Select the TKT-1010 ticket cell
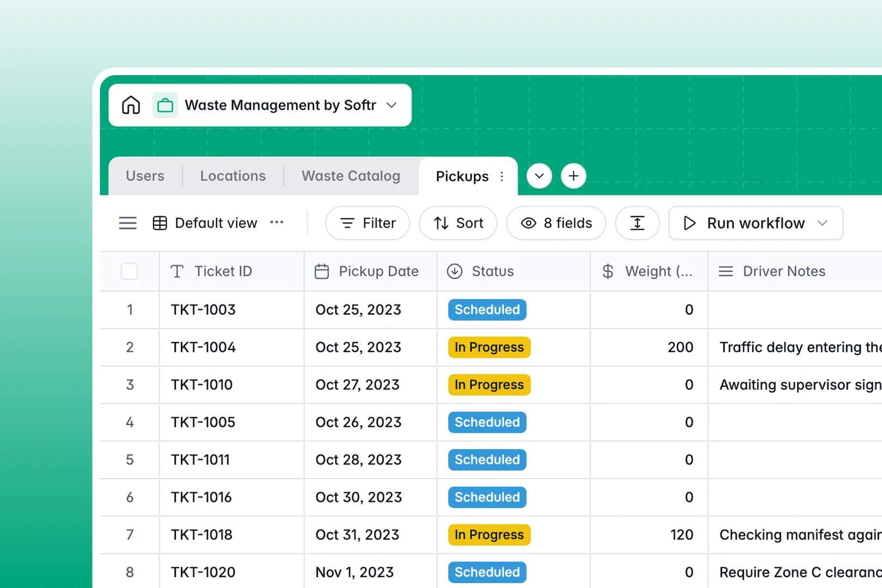The image size is (882, 588). [x=232, y=385]
